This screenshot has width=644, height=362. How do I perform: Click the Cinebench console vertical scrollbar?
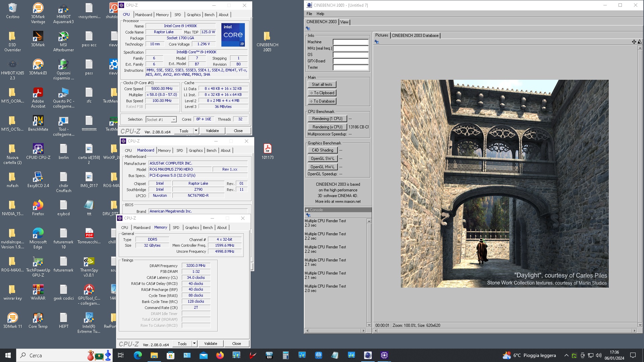coord(369,273)
